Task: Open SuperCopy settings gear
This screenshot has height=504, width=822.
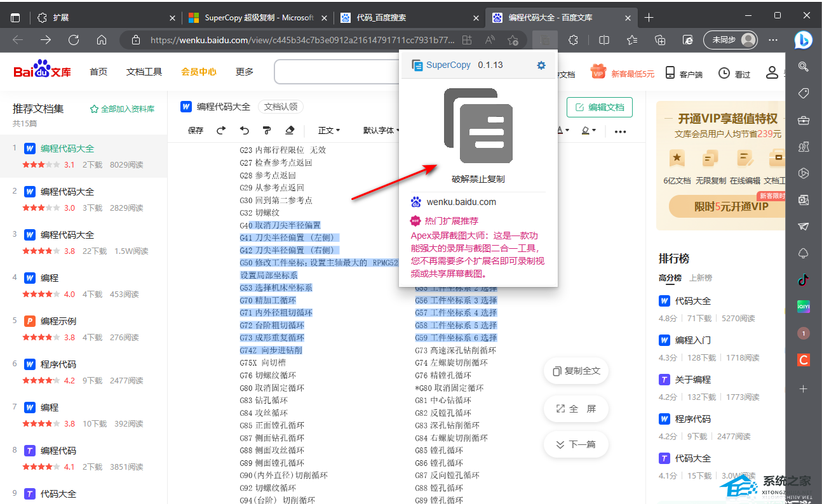Action: click(x=541, y=65)
